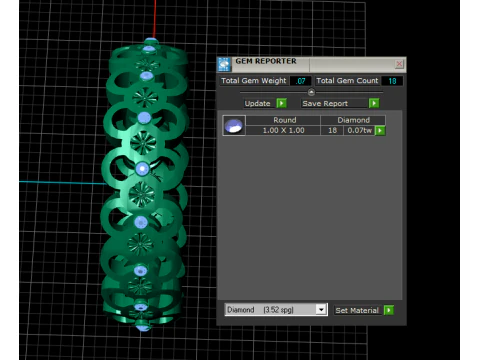
Task: Click the Diamond column header in the table
Action: point(353,120)
